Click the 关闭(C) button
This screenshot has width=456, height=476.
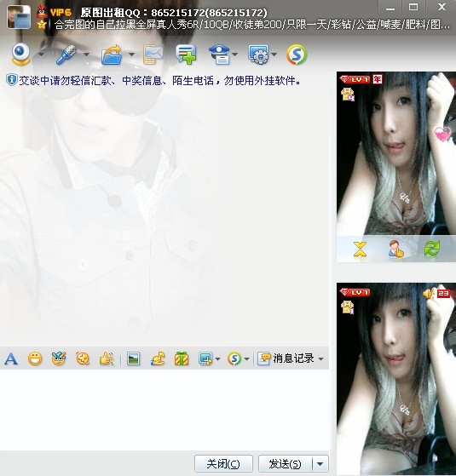tap(223, 464)
